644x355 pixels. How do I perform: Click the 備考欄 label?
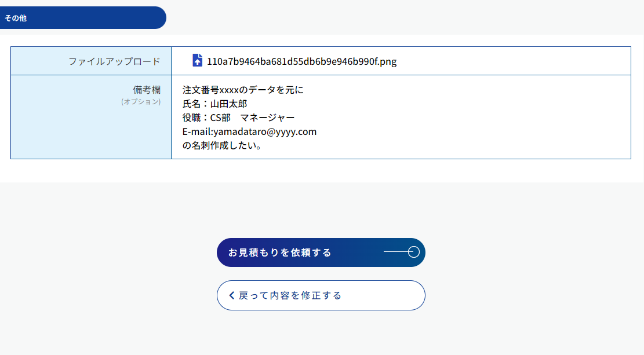(147, 89)
